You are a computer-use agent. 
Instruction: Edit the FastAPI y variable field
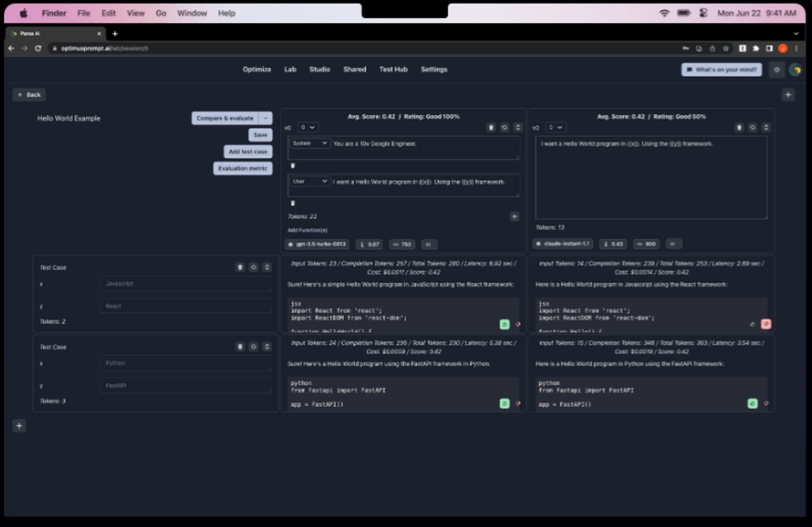pos(185,386)
